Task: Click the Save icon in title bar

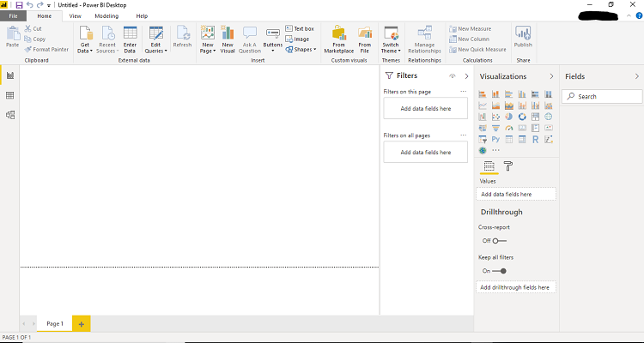Action: [x=19, y=5]
